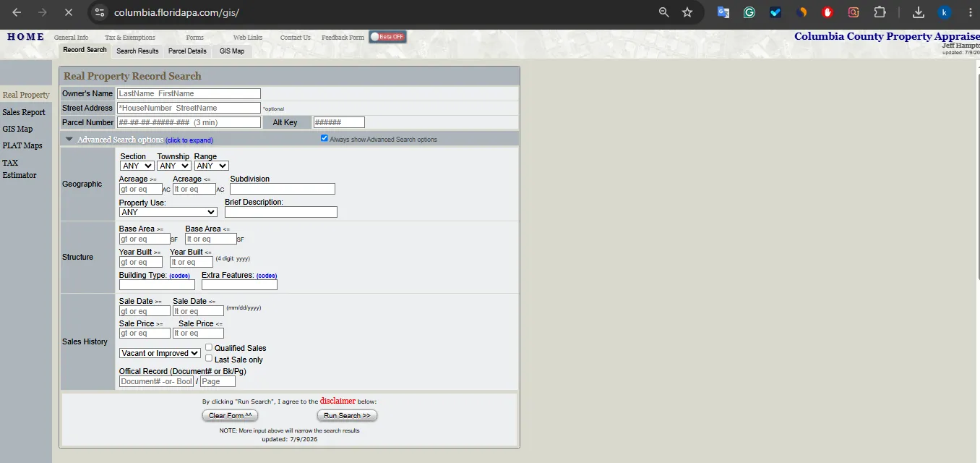Open the Contact Us menu

(296, 38)
